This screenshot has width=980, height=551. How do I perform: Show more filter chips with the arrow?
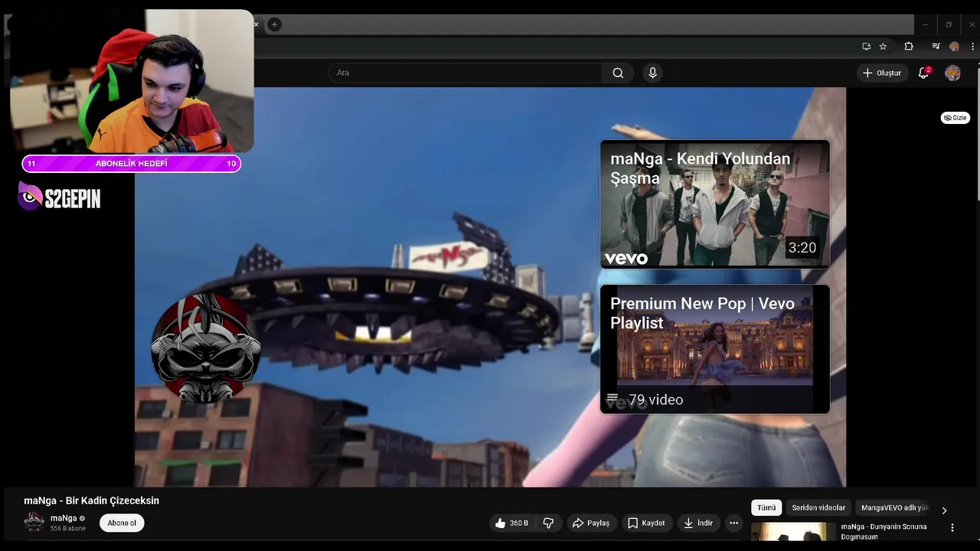(944, 510)
